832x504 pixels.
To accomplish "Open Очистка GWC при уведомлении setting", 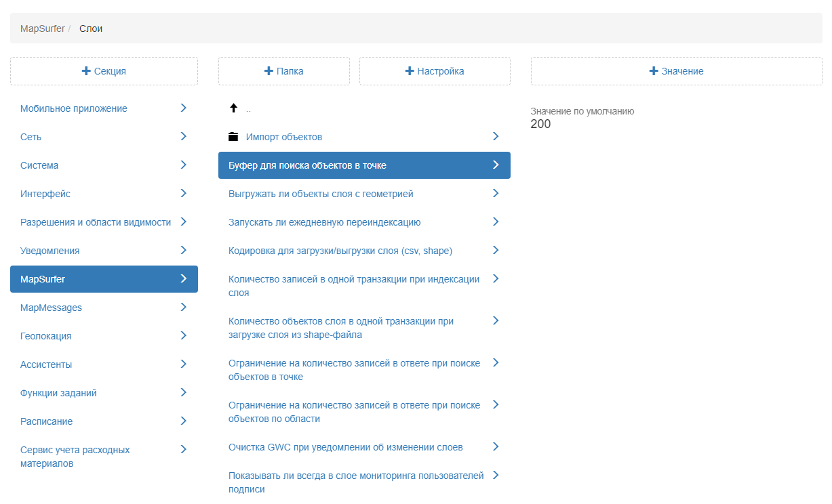I will coord(364,447).
